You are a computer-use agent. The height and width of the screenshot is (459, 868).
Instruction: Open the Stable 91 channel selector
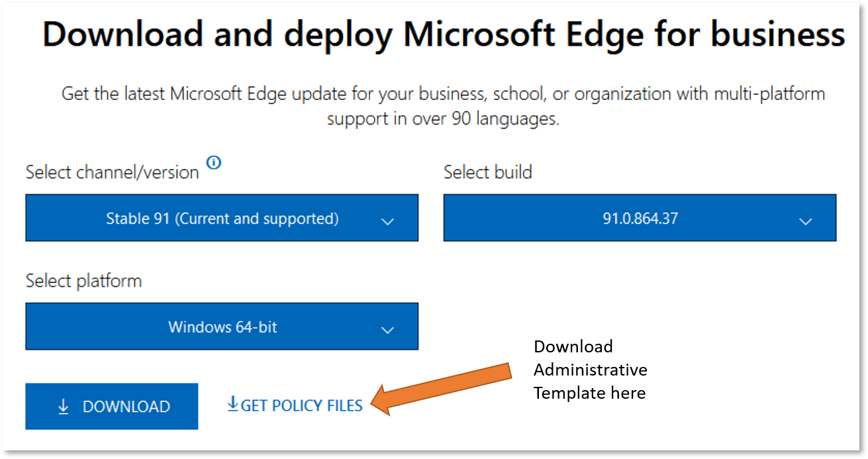(222, 218)
